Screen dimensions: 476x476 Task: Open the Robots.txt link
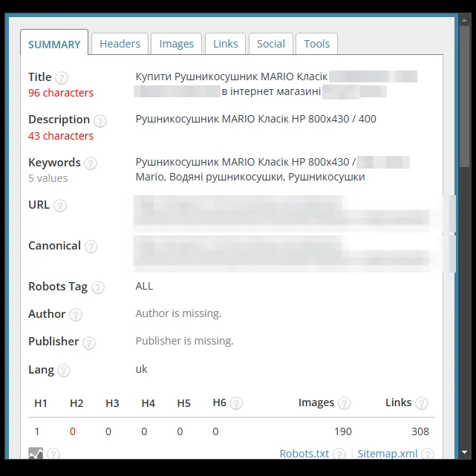[x=304, y=454]
